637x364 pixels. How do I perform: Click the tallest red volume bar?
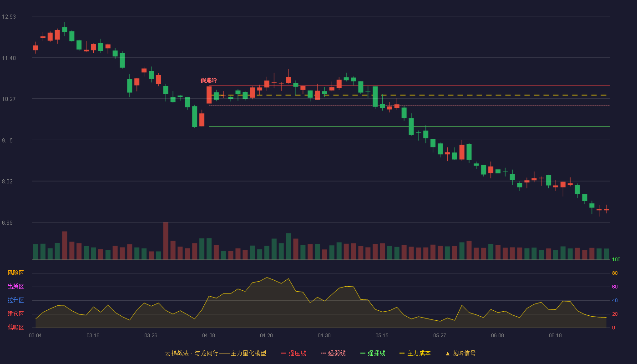(166, 241)
